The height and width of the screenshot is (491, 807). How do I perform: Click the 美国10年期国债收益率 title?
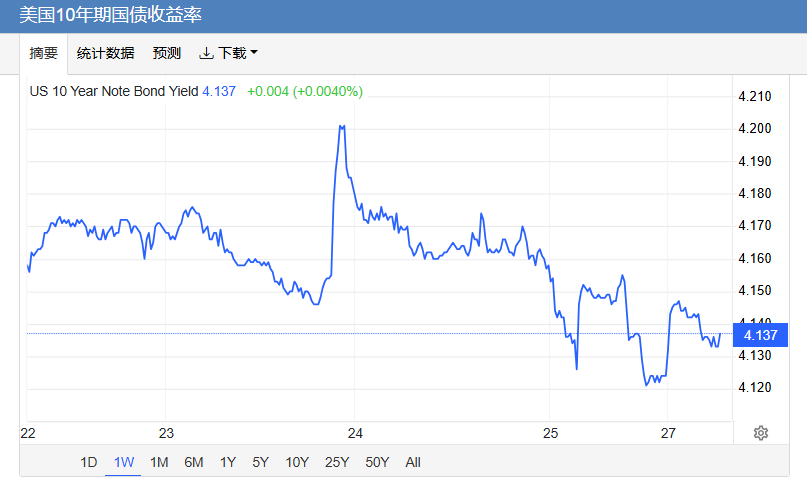pyautogui.click(x=110, y=15)
